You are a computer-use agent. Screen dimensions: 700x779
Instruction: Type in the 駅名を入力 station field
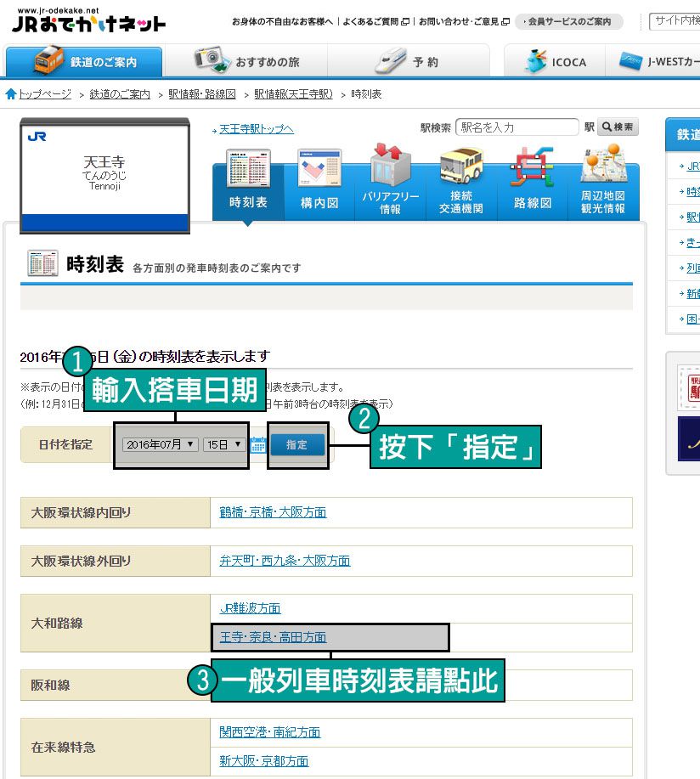pyautogui.click(x=517, y=127)
